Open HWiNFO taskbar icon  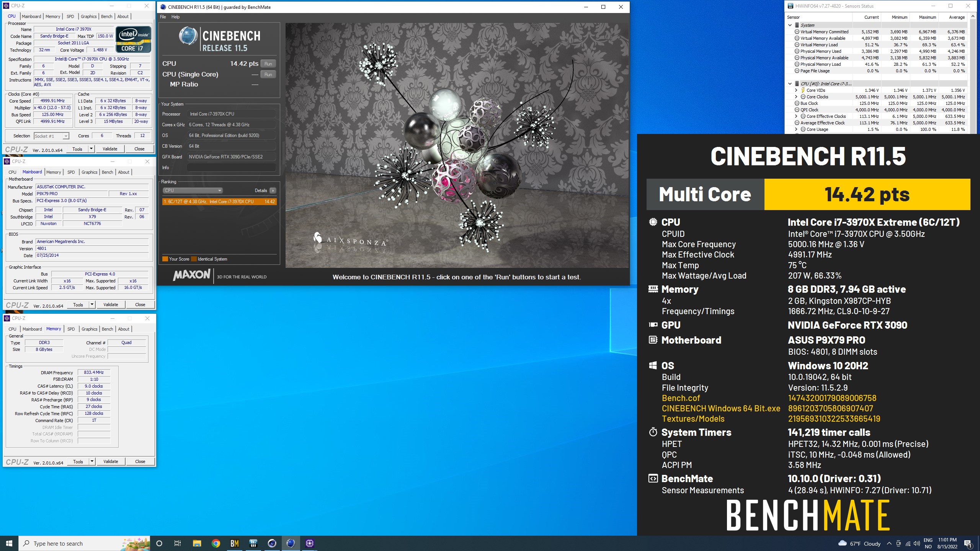coord(253,543)
